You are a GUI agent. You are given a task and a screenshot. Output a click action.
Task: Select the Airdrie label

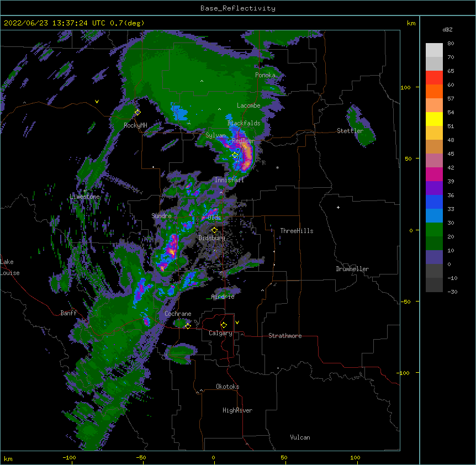(223, 297)
